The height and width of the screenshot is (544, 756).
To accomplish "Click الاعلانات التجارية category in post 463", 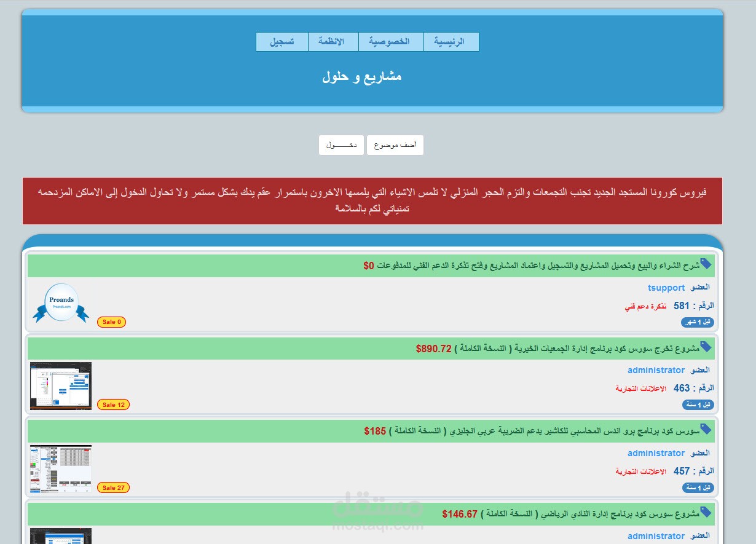I will pos(641,388).
